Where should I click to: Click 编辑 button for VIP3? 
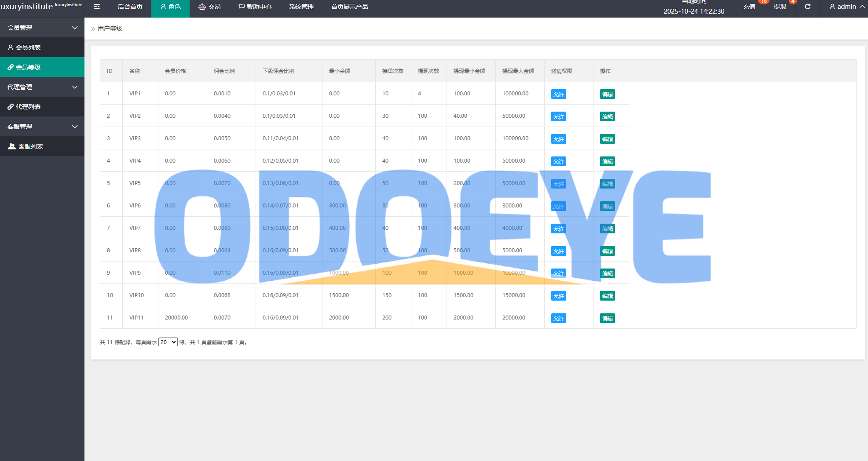607,139
